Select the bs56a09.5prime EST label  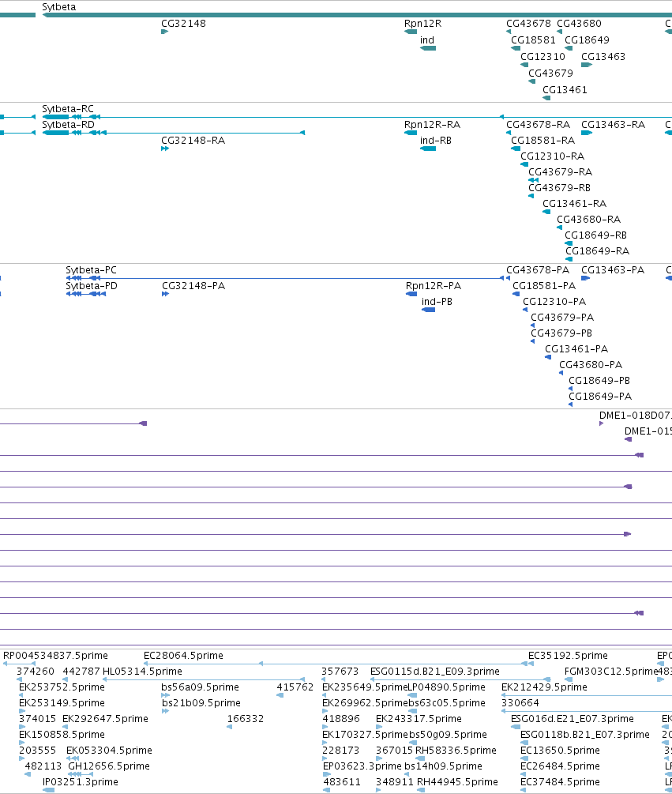point(200,687)
